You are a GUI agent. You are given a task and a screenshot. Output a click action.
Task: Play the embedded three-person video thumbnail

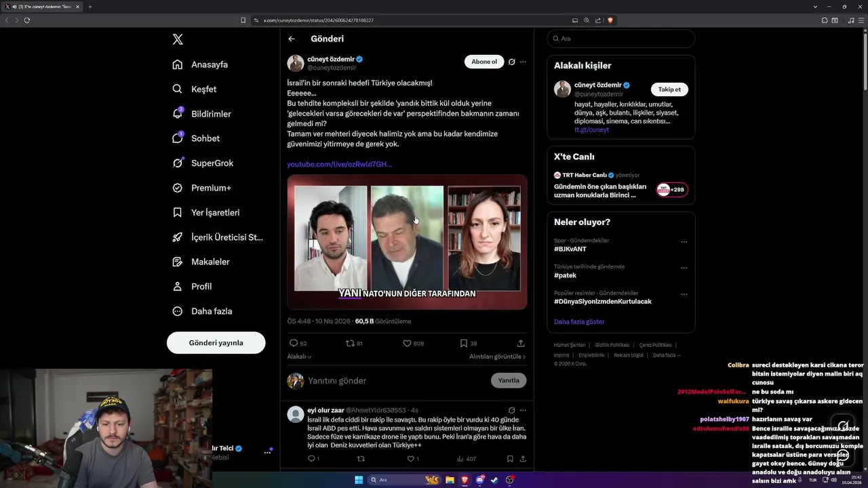pos(407,242)
